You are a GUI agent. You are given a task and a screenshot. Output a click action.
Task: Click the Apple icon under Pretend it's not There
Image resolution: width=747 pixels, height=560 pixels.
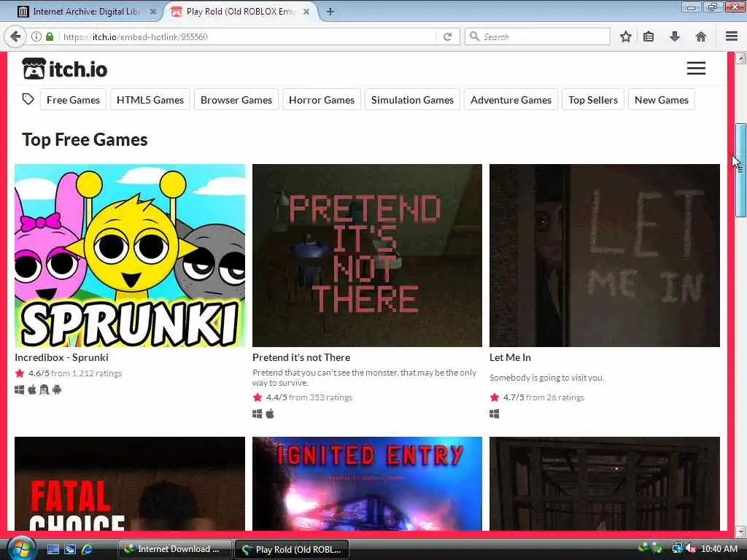(x=270, y=413)
